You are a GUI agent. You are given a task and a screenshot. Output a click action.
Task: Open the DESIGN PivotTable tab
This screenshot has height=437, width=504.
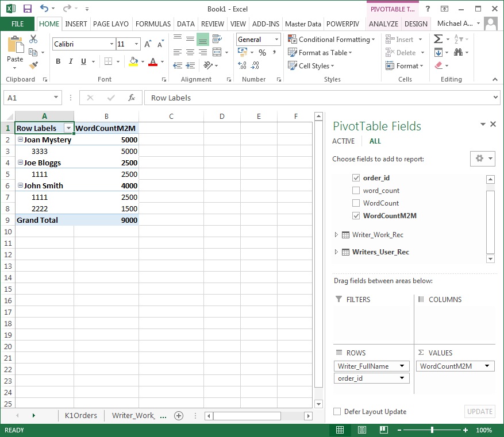coord(416,24)
